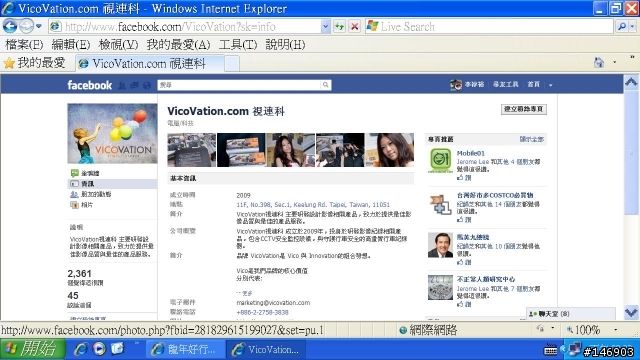This screenshot has width=640, height=360.
Task: Open the 馬英九總統 page link
Action: coord(473,237)
